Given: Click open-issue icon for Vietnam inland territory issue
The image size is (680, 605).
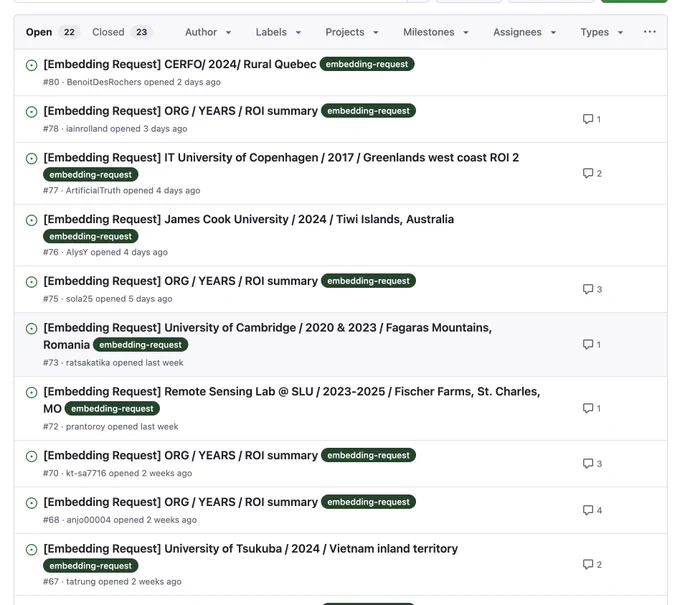Looking at the screenshot, I should (32, 549).
